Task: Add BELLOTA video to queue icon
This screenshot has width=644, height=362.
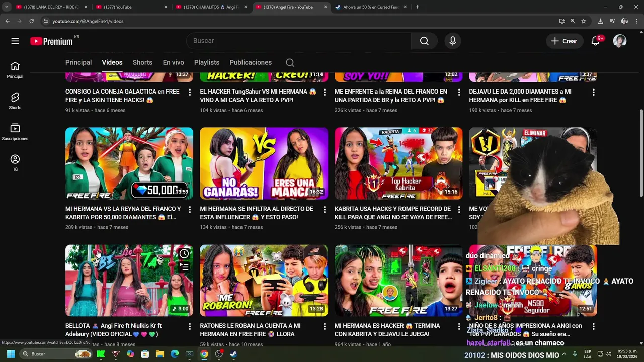Action: (184, 267)
